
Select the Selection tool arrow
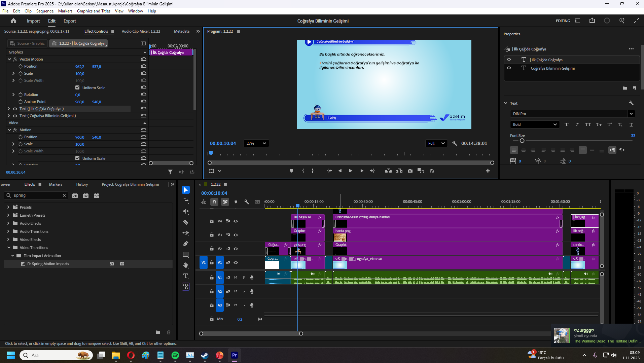[186, 190]
